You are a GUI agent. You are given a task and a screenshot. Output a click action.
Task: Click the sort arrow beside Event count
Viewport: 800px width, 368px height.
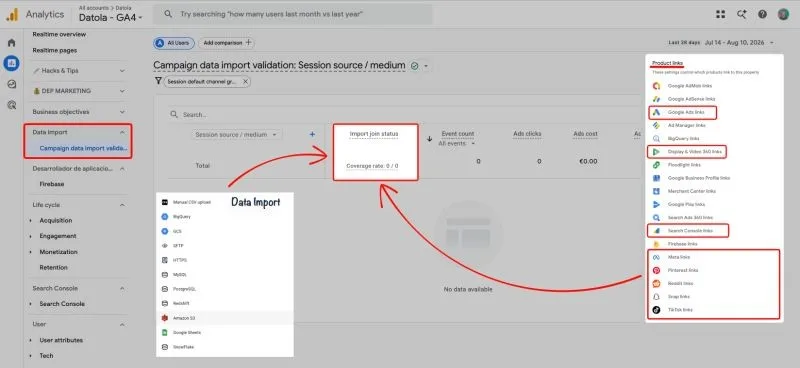430,138
